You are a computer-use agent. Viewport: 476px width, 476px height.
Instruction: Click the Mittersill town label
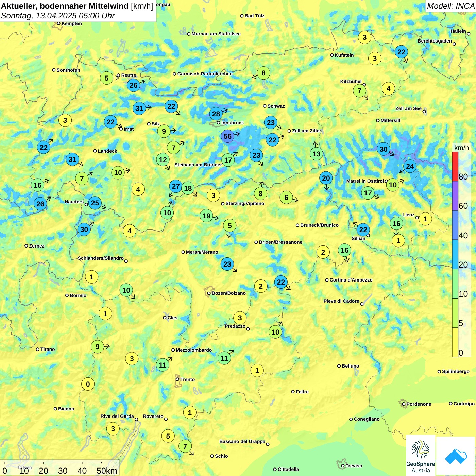tap(390, 120)
